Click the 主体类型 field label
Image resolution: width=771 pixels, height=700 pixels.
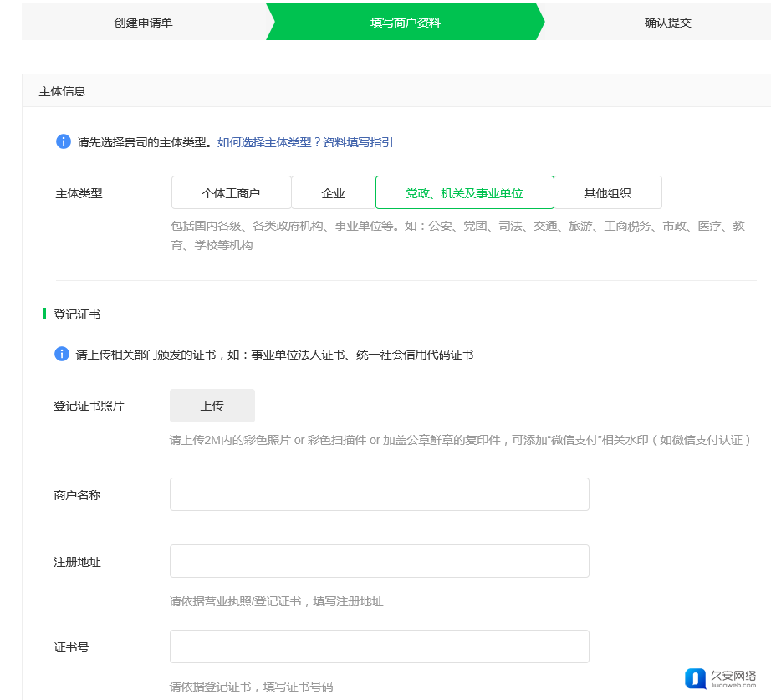tap(79, 193)
